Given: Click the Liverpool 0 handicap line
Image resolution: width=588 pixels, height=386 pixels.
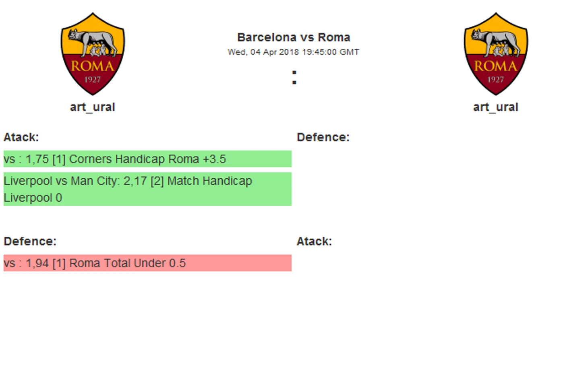Looking at the screenshot, I should point(33,198).
